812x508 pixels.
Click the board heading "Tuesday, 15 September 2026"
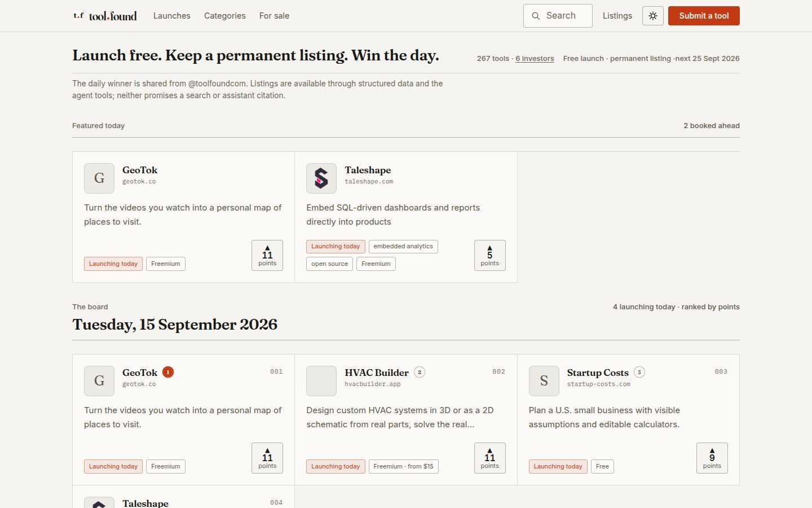click(175, 325)
